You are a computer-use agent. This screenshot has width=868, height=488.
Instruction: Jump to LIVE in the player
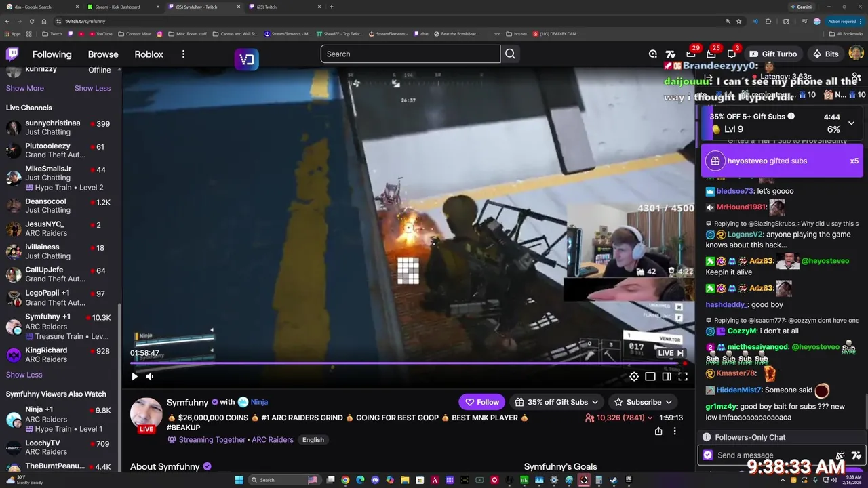(x=671, y=353)
